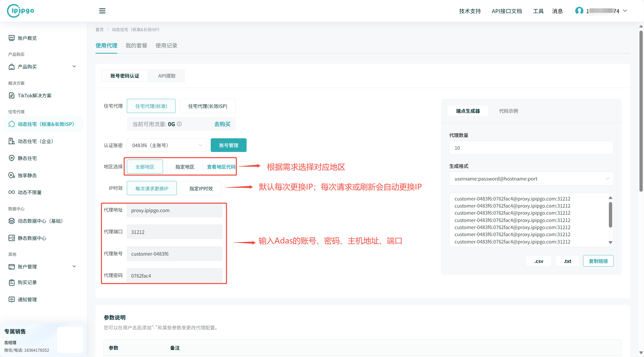644x357 pixels.
Task: Download endpoints as .txt
Action: [567, 261]
